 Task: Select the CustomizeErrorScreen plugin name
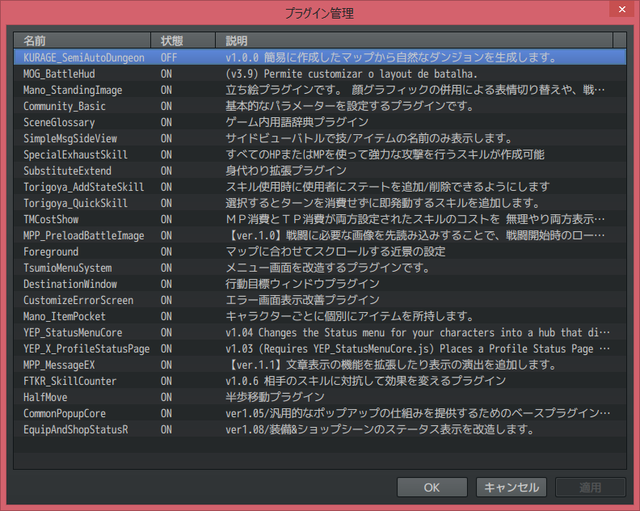(x=78, y=300)
